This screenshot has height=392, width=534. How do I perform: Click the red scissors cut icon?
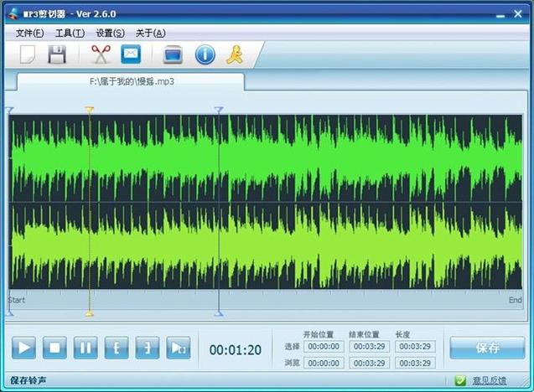101,54
